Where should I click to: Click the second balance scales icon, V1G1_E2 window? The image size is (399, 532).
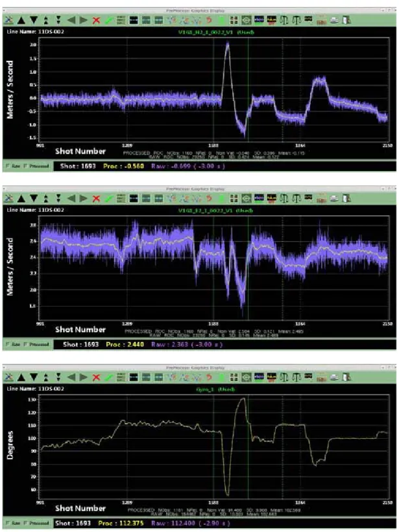(296, 199)
